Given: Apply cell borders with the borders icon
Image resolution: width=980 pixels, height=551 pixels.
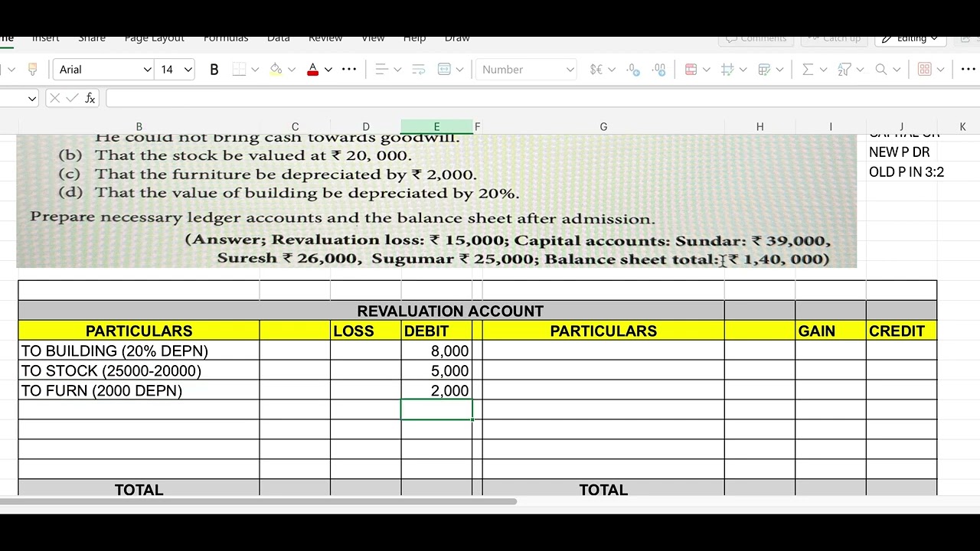Looking at the screenshot, I should tap(239, 70).
